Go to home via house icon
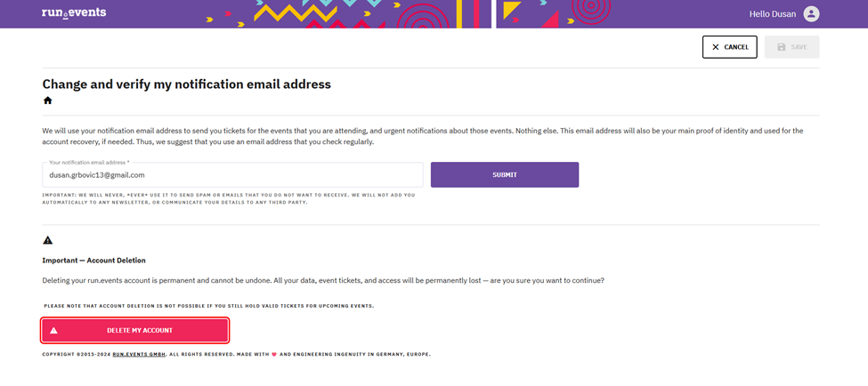 pyautogui.click(x=48, y=101)
